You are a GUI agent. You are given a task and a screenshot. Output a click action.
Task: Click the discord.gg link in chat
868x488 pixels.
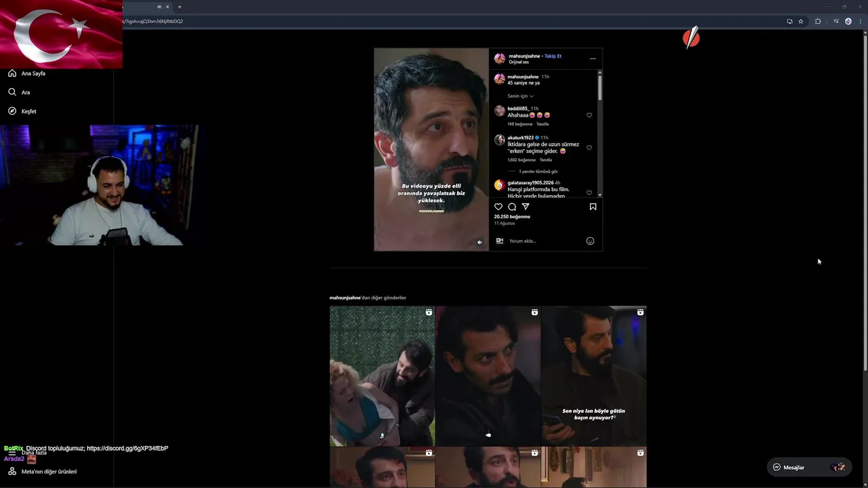(x=127, y=449)
